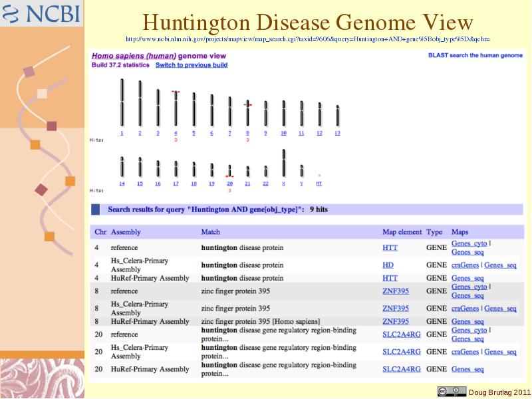Select the chromosome 14 ideogram
This screenshot has width=532, height=399.
point(122,167)
